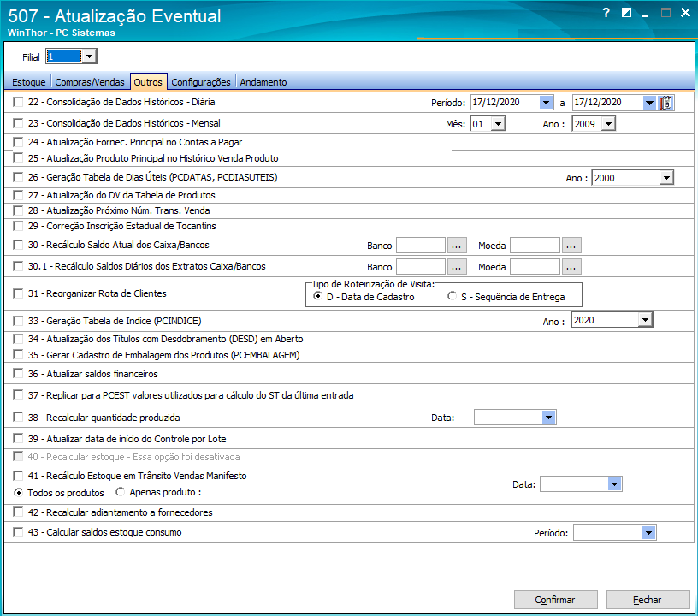Viewport: 698px width, 616px height.
Task: Tick 26 - Geração Tabela de Dias Úteis
Action: tap(18, 177)
